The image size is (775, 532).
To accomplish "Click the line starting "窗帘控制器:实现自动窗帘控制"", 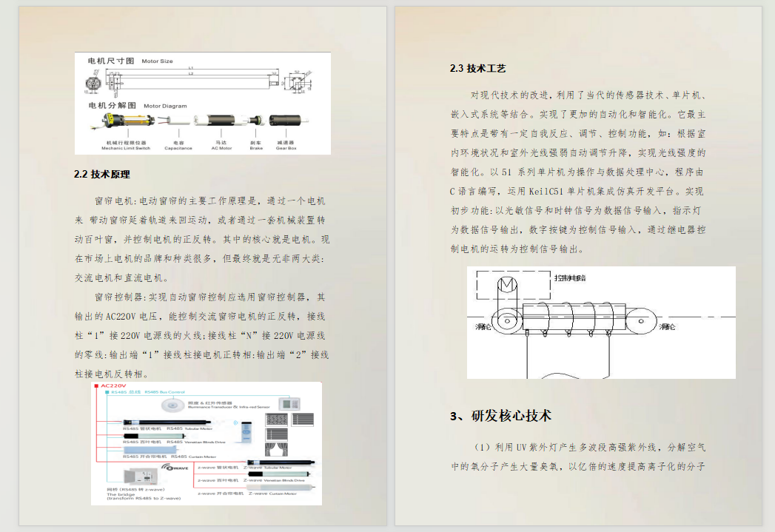I will [x=209, y=297].
